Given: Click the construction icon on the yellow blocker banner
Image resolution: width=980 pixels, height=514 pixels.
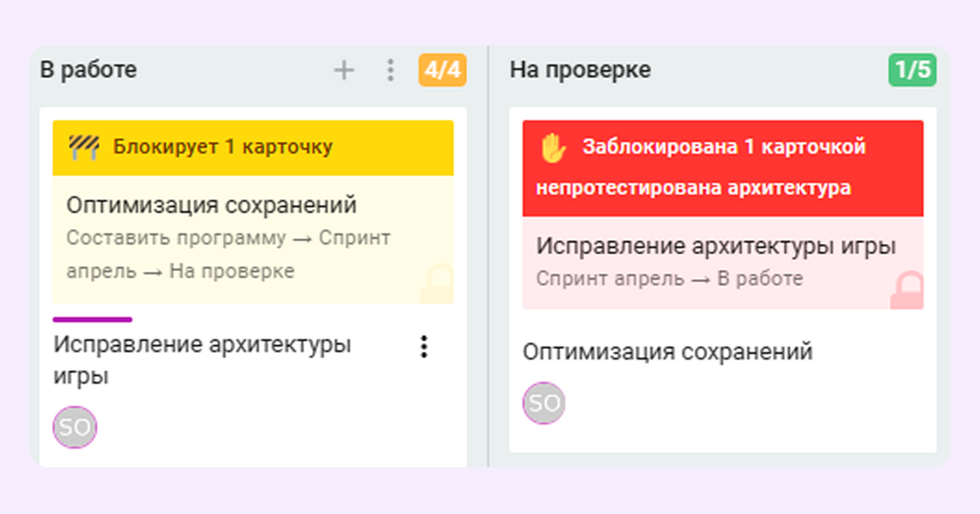Looking at the screenshot, I should point(83,147).
